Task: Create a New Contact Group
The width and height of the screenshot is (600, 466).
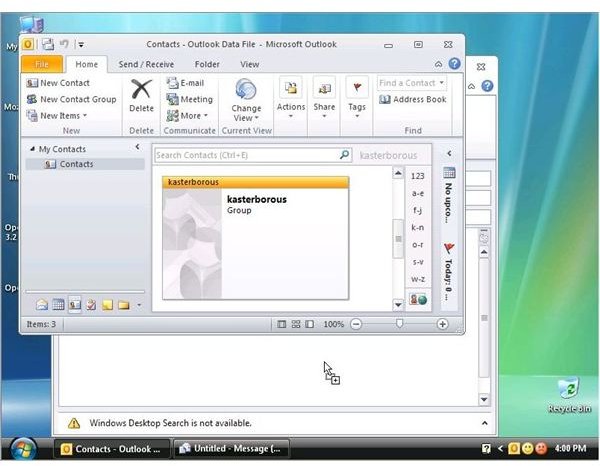Action: point(72,99)
